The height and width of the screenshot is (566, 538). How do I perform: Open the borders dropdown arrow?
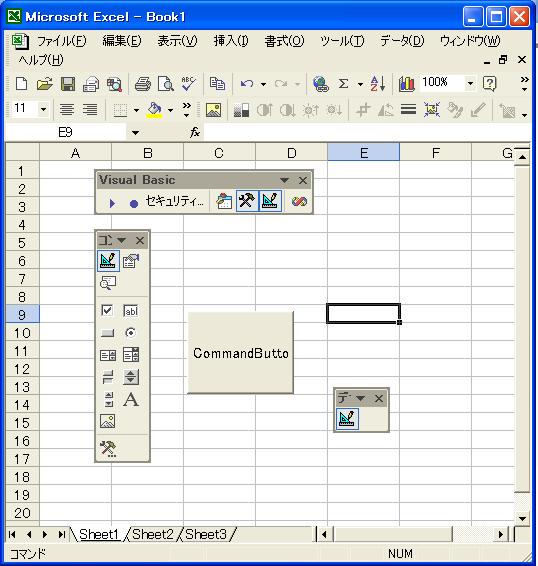(136, 110)
